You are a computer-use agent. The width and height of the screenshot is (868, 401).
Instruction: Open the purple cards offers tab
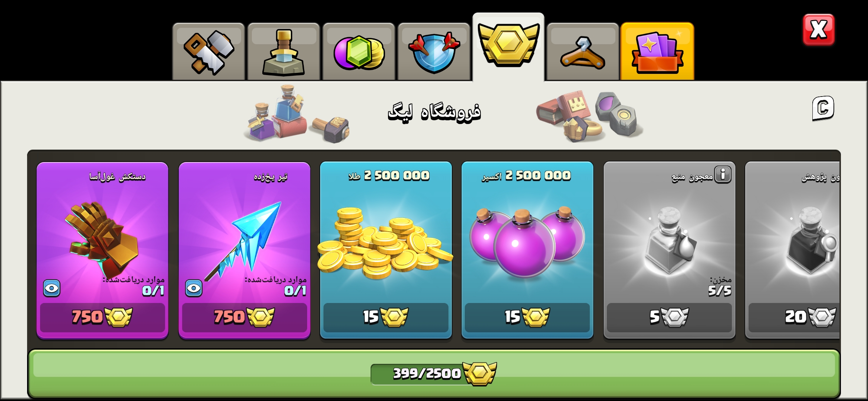coord(657,52)
